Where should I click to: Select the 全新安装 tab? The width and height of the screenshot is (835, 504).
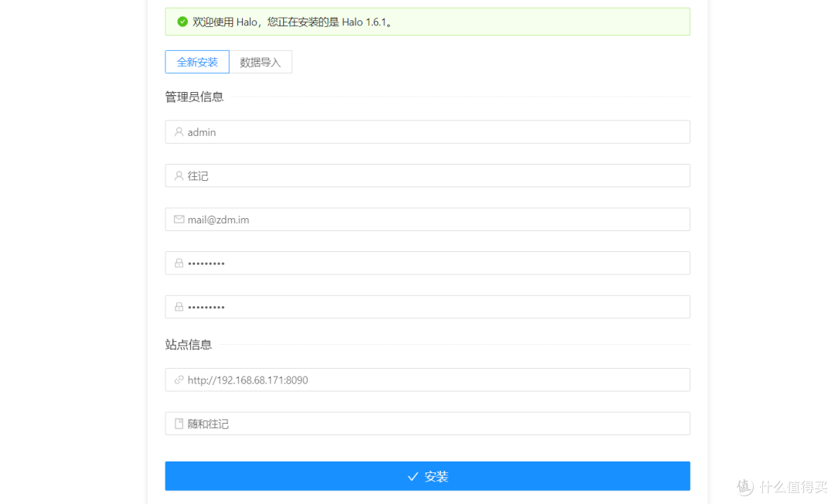point(196,61)
